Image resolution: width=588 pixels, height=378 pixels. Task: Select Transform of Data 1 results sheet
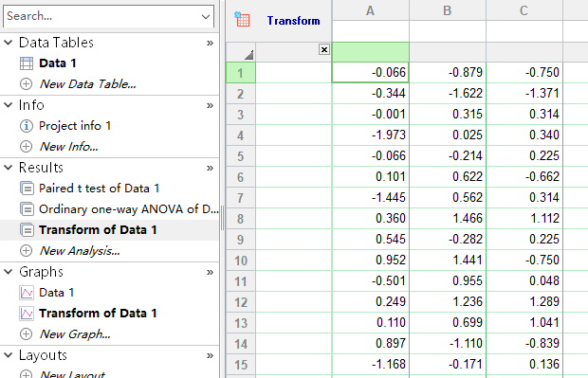(98, 229)
